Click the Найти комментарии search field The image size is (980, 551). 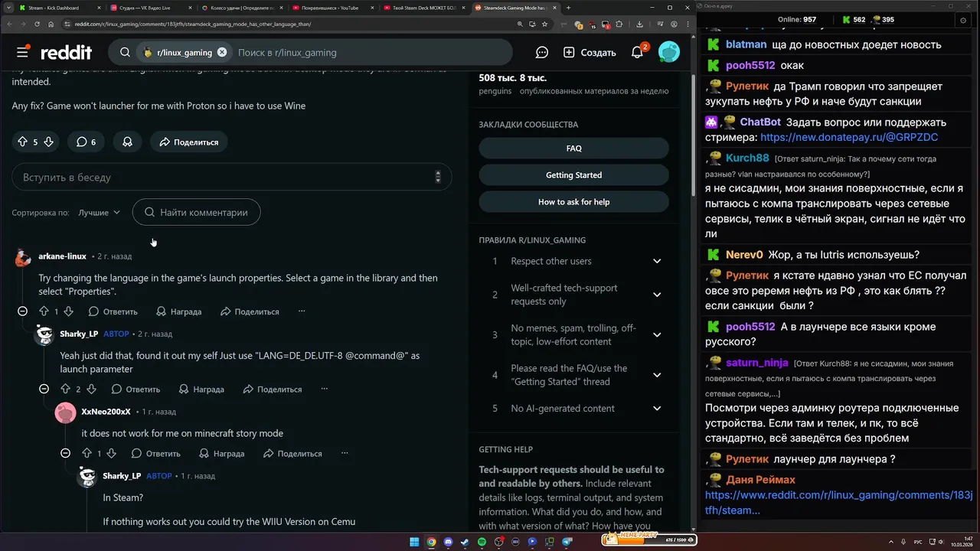(196, 212)
